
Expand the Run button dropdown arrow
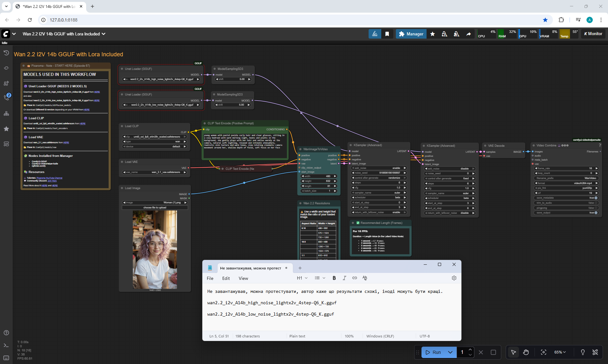tap(450, 352)
